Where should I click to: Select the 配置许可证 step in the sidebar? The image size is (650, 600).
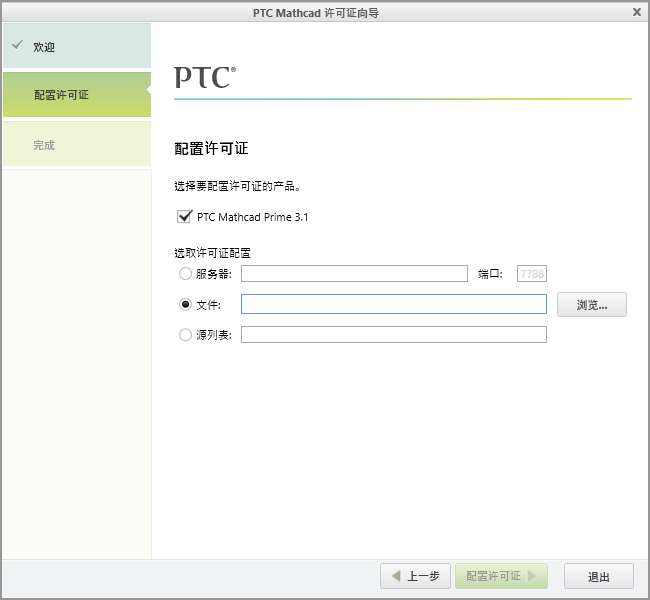pyautogui.click(x=77, y=95)
